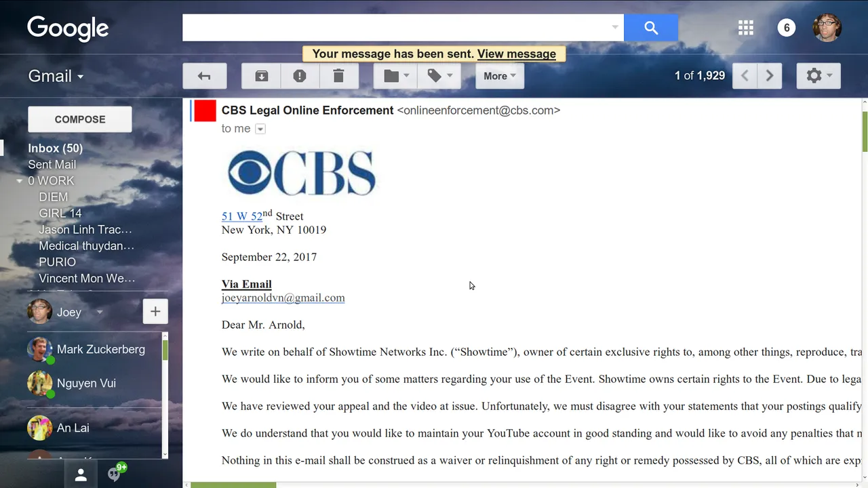Click Joey's chat avatar
This screenshot has height=488, width=868.
pos(39,312)
